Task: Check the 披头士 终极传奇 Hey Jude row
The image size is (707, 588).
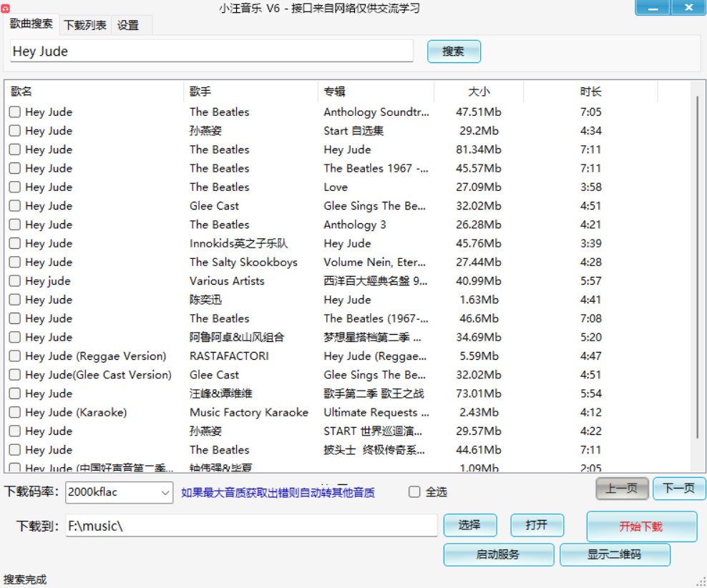Action: (15, 450)
